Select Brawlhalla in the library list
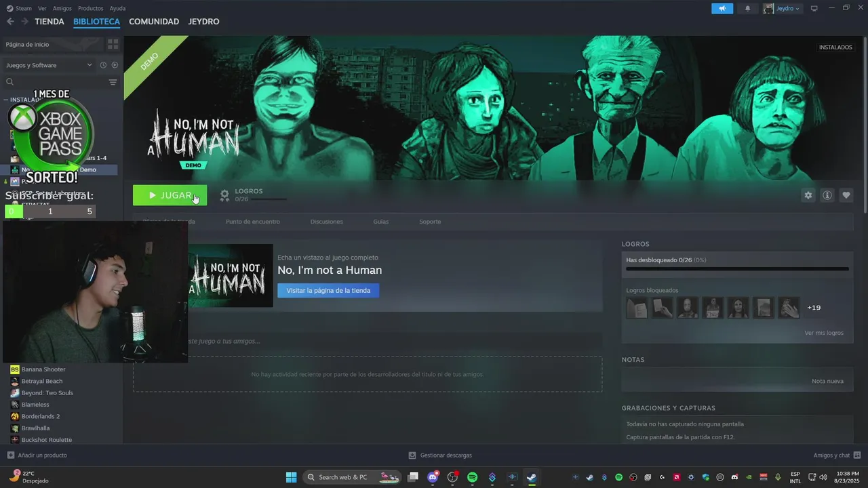The width and height of the screenshot is (868, 488). [35, 428]
